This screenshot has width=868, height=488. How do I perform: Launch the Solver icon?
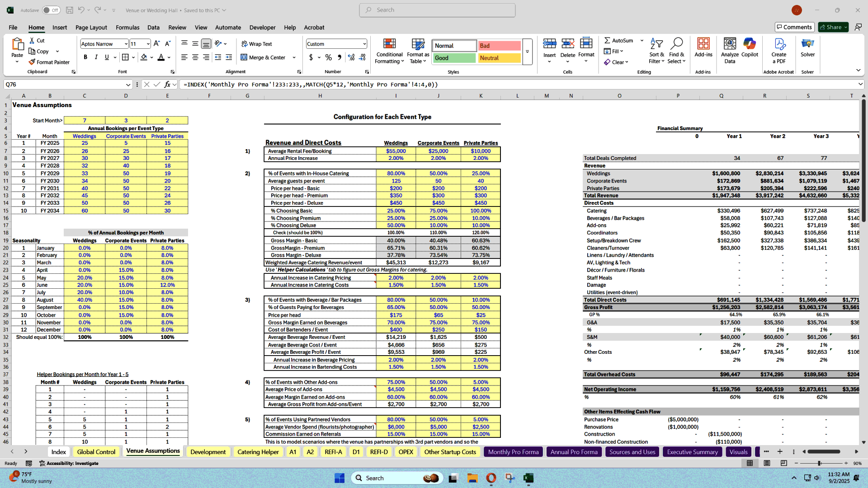pos(807,44)
